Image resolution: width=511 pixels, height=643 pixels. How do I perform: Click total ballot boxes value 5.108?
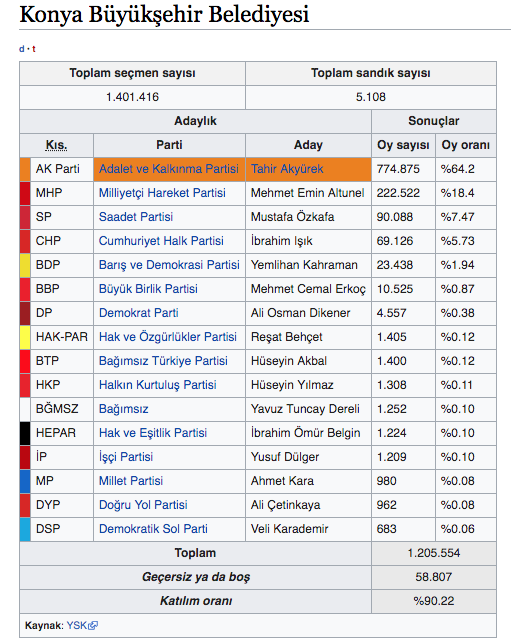pos(371,97)
